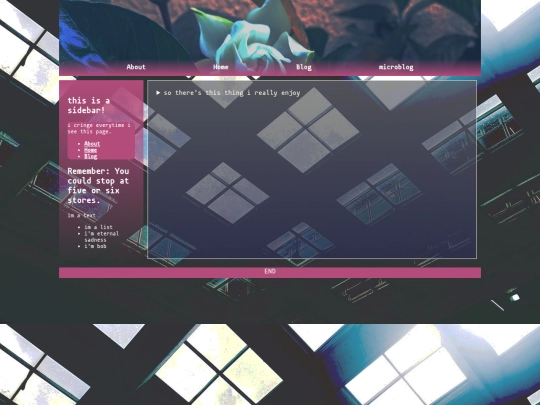Select the 'im a text' paragraph

tap(82, 215)
